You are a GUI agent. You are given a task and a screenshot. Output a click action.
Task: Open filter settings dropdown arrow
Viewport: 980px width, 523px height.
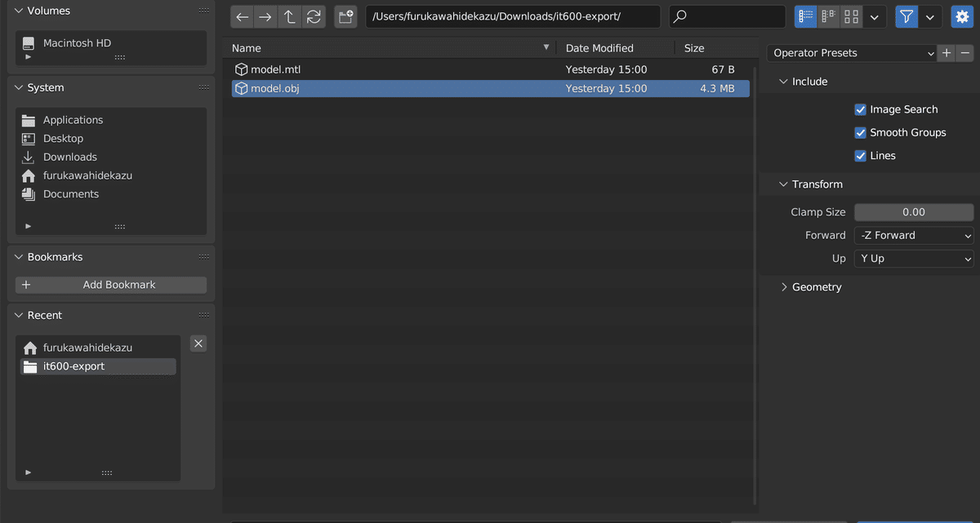pyautogui.click(x=930, y=16)
